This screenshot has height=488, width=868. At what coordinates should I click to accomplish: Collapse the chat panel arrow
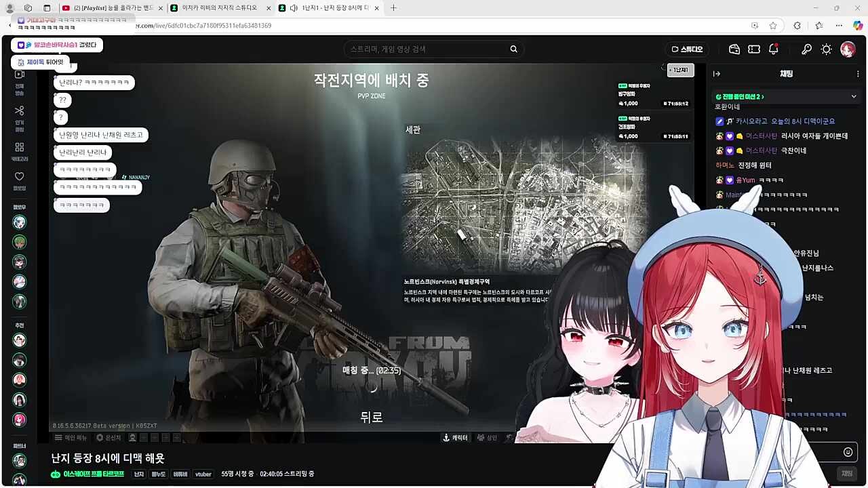click(x=717, y=74)
